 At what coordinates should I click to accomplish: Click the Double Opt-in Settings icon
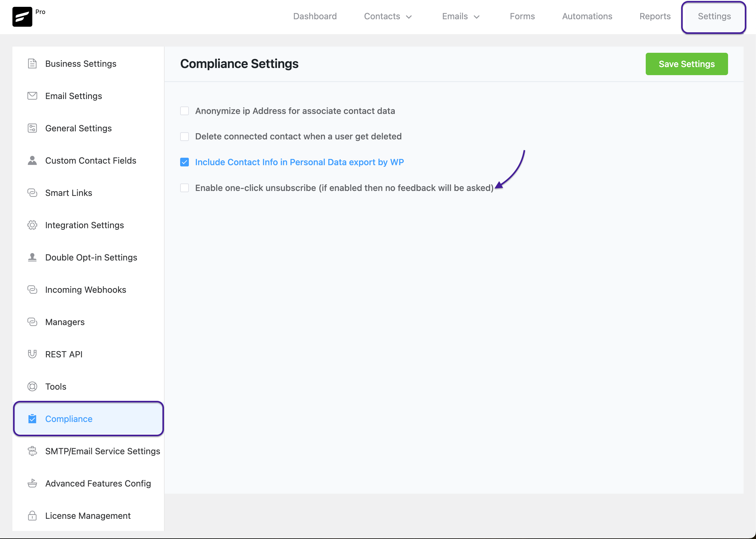[33, 257]
